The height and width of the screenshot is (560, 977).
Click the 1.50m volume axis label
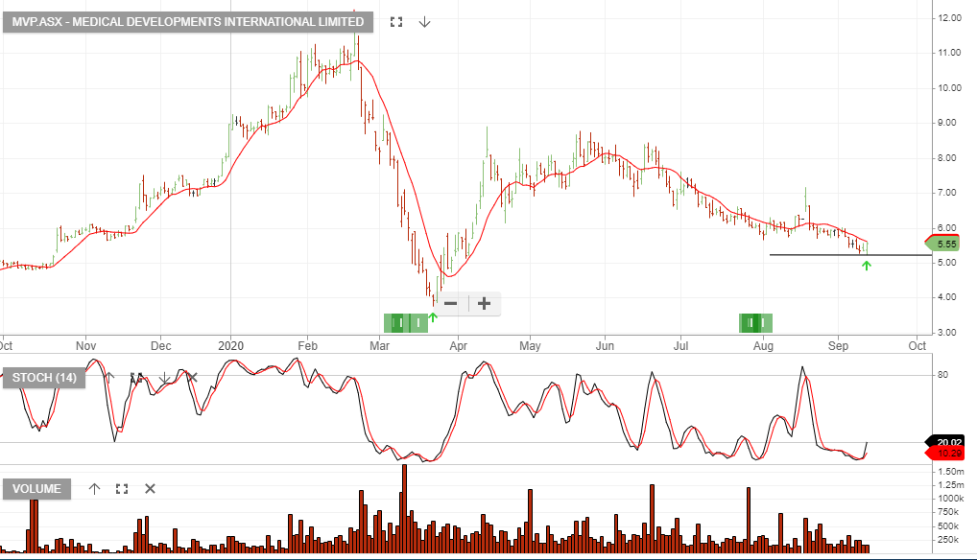951,472
